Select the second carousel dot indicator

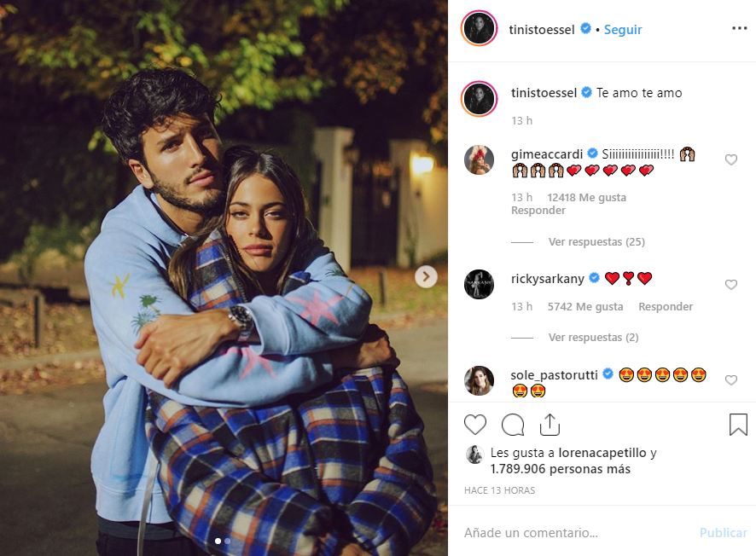[228, 541]
